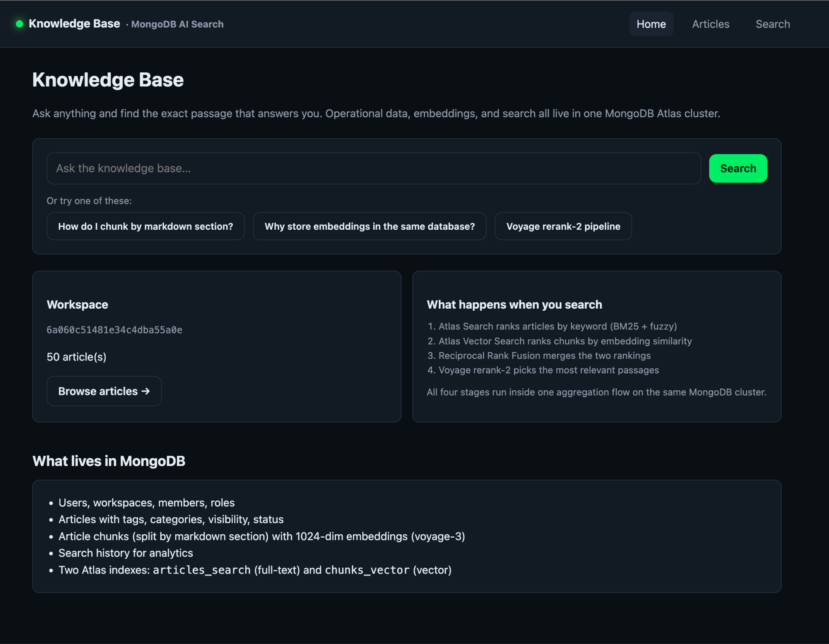Screen dimensions: 829x644
Task: Choose the Voyage rerank-2 pipeline suggestion
Action: (563, 226)
